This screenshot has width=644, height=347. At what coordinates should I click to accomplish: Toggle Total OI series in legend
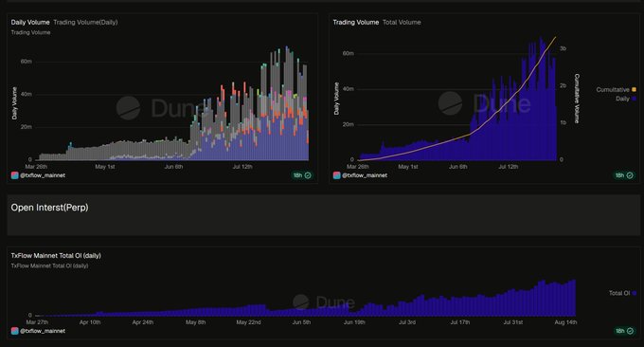pyautogui.click(x=622, y=293)
